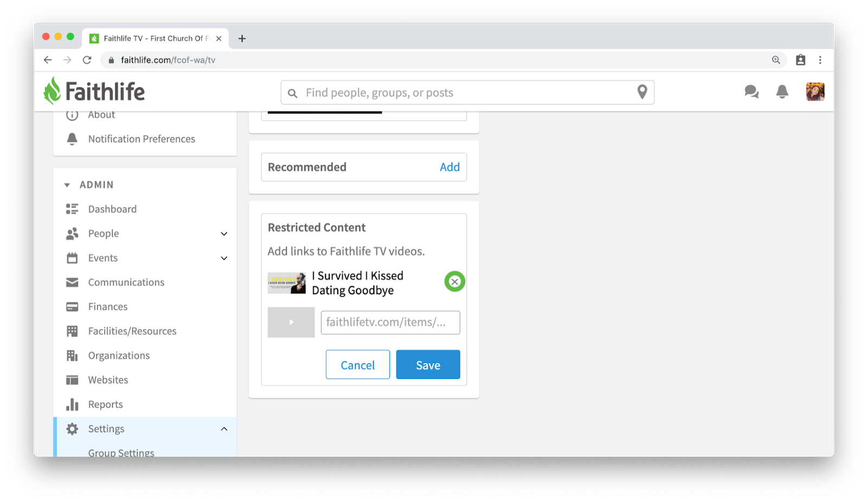Cancel the Restricted Content edit
This screenshot has width=868, height=502.
tap(358, 364)
